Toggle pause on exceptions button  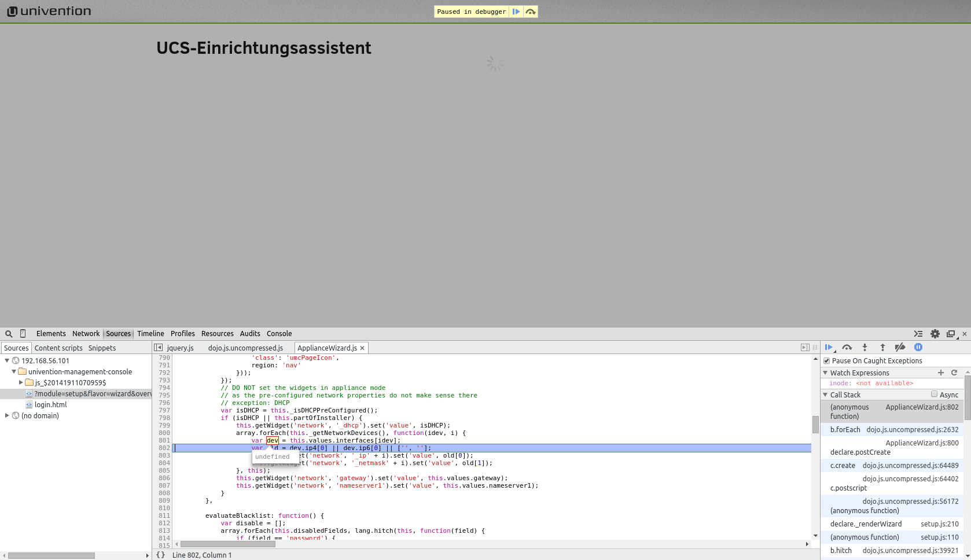pyautogui.click(x=918, y=348)
